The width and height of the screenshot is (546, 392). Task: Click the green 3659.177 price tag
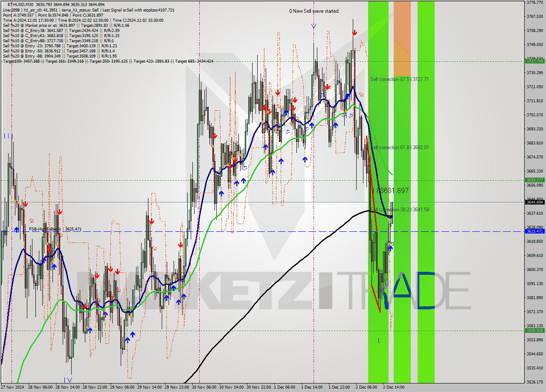click(x=535, y=180)
